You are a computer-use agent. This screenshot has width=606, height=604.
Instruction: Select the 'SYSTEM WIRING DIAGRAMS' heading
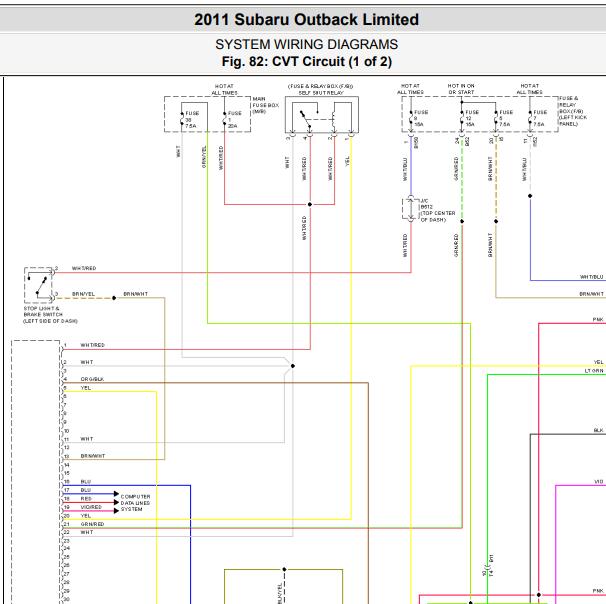(306, 44)
